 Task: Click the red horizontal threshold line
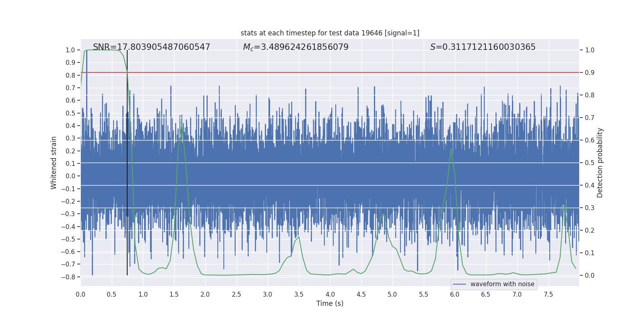362,72
